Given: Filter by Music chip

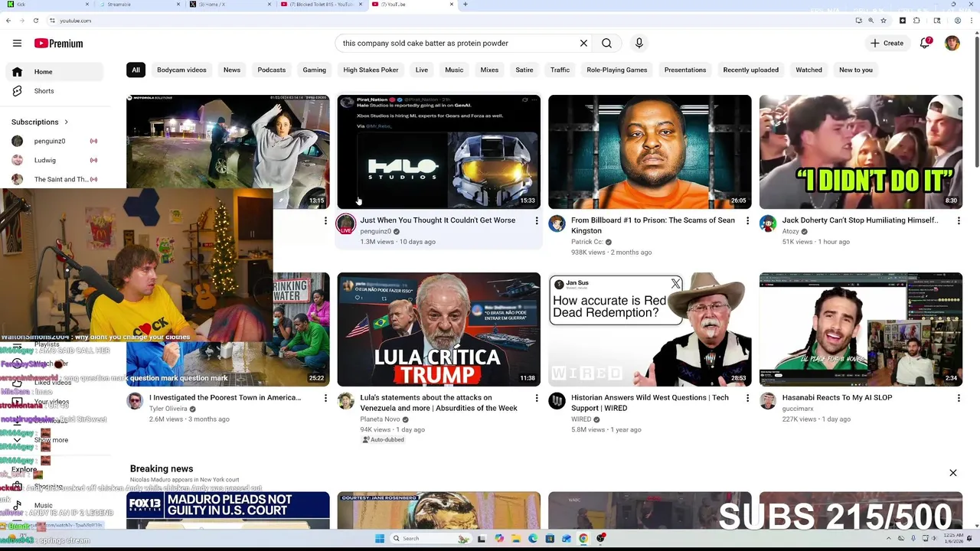Looking at the screenshot, I should (454, 70).
